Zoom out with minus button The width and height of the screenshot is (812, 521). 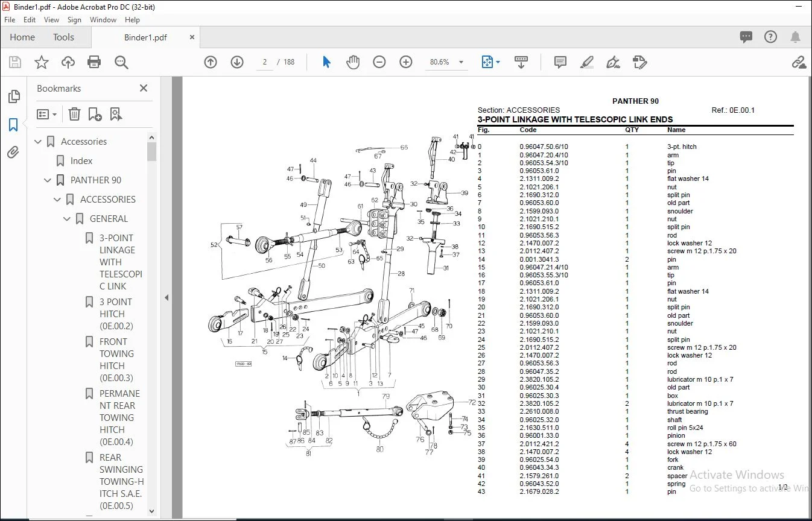[379, 62]
